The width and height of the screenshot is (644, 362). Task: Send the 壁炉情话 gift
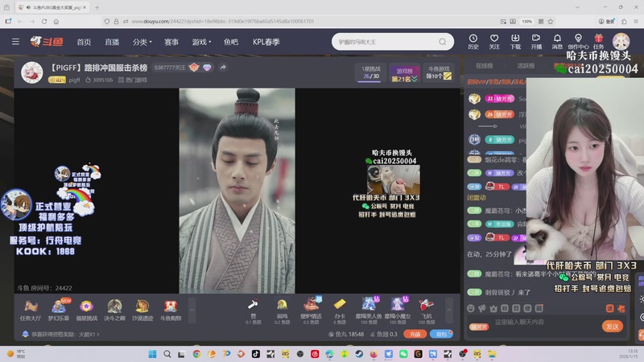coord(311,311)
